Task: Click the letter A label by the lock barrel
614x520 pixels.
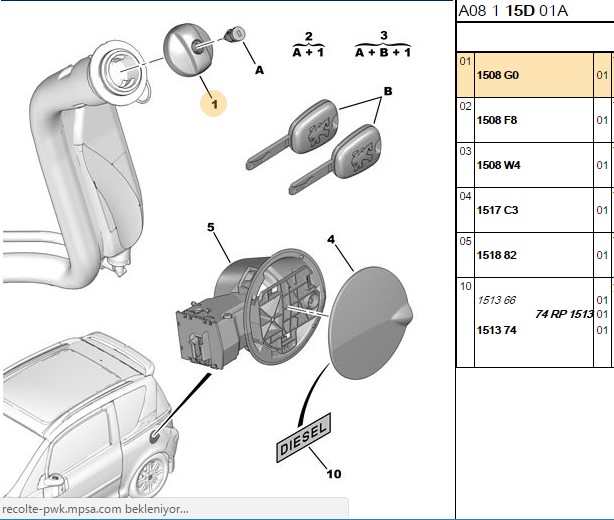Action: (x=259, y=70)
